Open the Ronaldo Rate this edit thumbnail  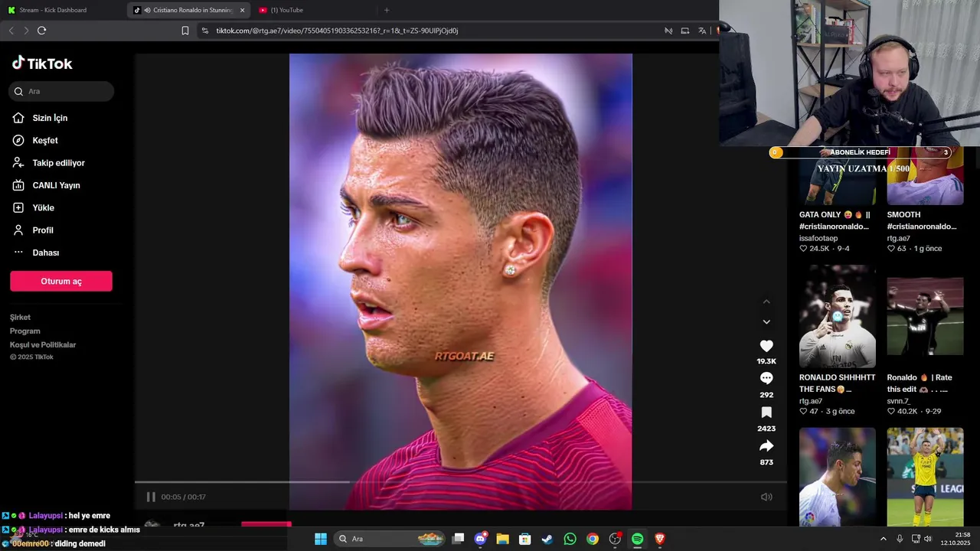(925, 316)
